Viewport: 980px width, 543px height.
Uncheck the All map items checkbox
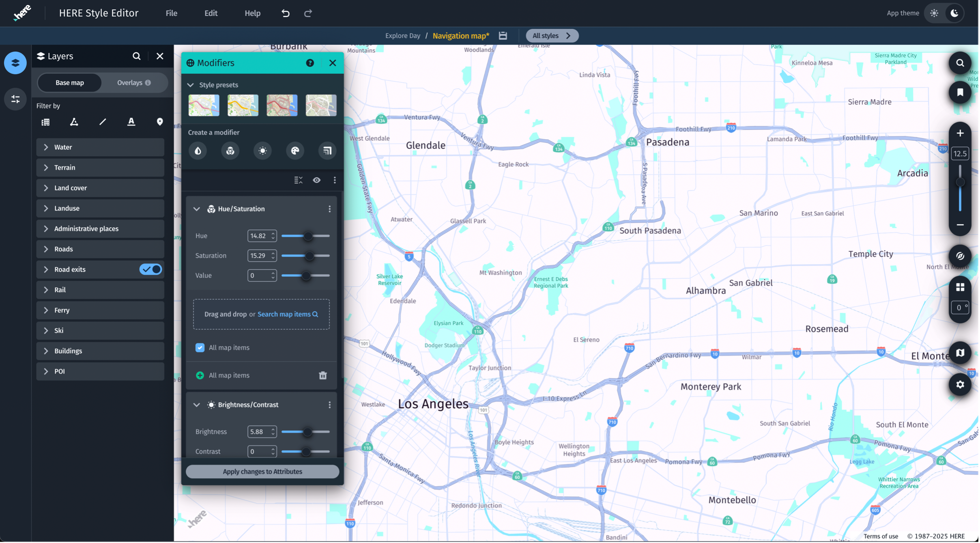(200, 348)
